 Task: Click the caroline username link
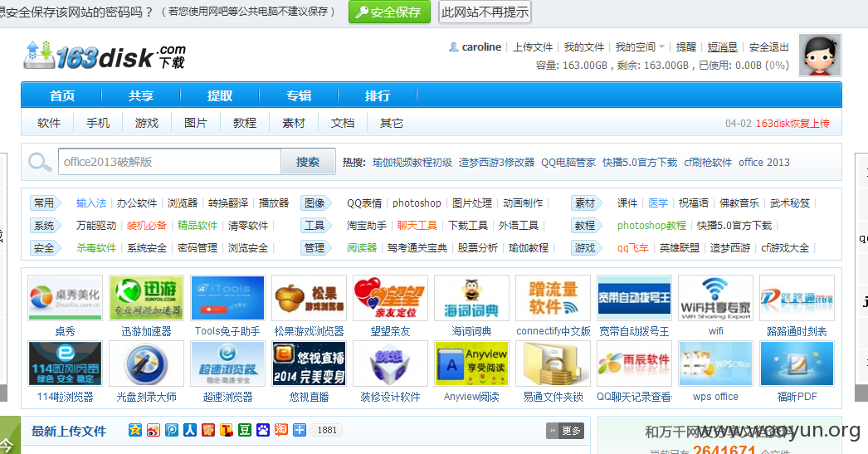pos(481,47)
